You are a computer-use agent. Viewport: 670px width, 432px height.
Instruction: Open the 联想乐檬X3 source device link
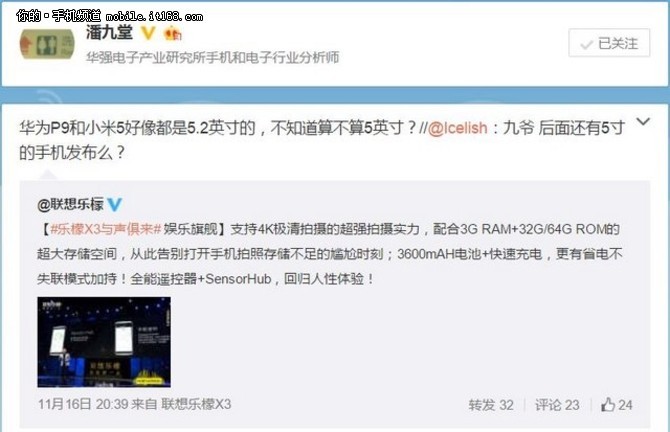(x=196, y=404)
